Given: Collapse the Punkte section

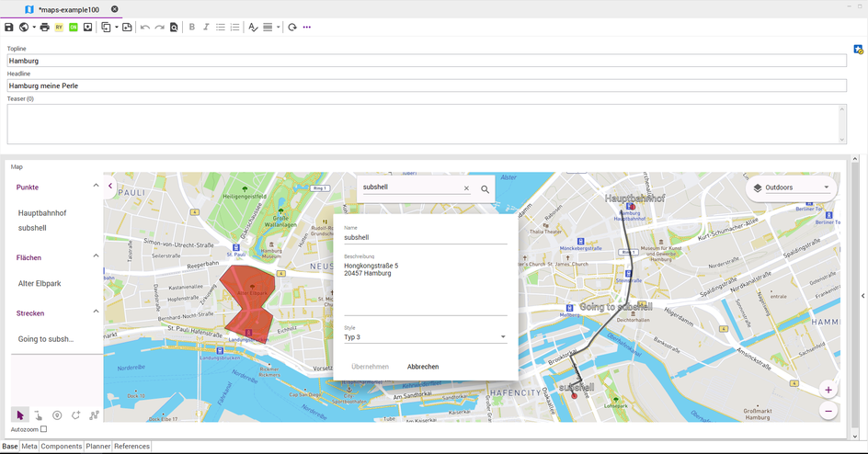Looking at the screenshot, I should tap(96, 186).
